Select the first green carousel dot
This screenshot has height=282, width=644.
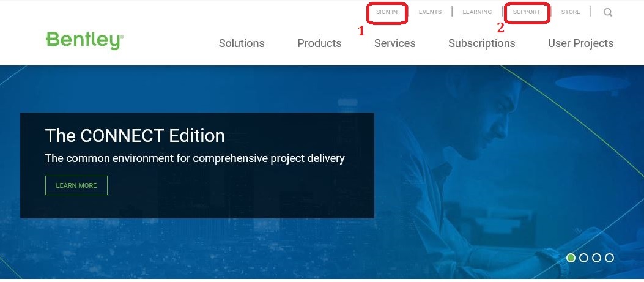coord(571,258)
